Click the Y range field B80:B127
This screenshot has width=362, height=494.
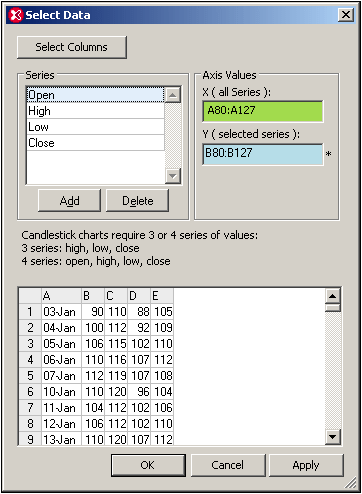point(263,154)
